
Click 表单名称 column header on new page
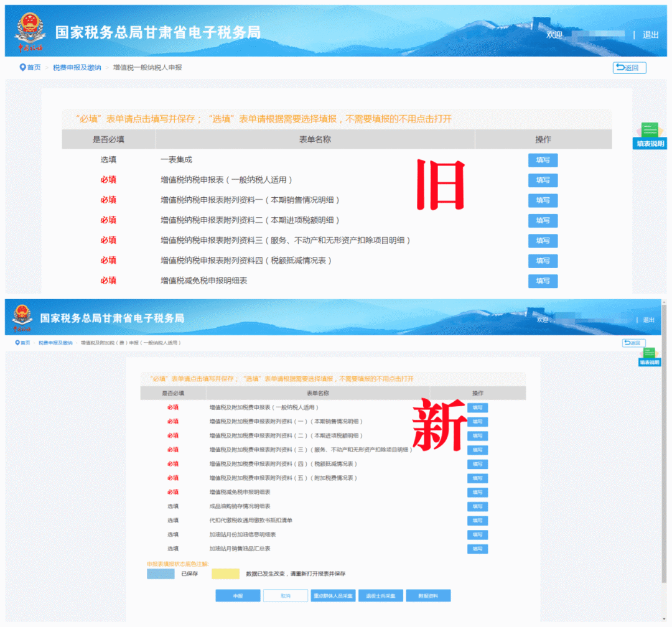pos(318,393)
